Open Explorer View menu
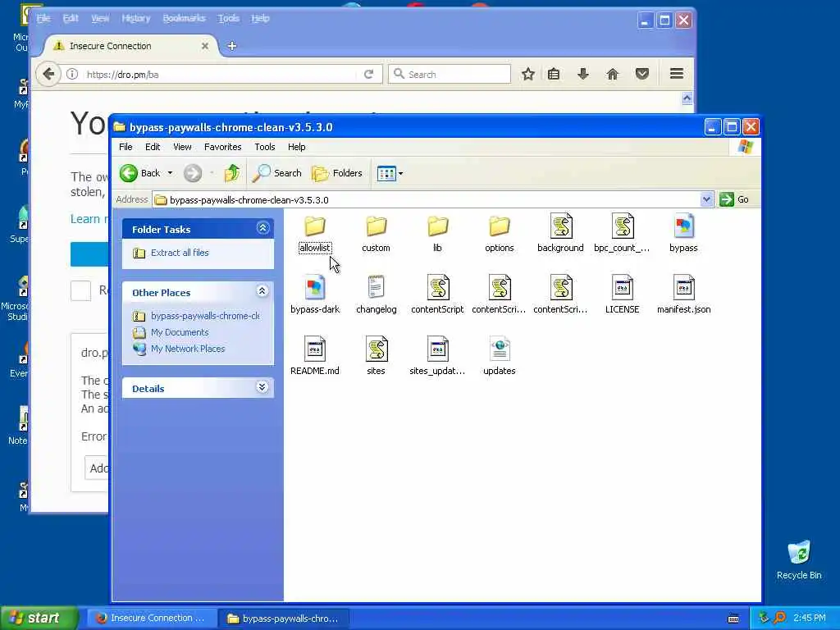 click(x=182, y=147)
